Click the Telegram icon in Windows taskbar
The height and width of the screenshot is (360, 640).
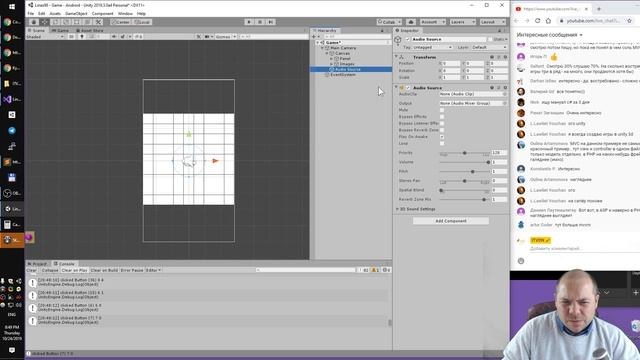[12, 131]
